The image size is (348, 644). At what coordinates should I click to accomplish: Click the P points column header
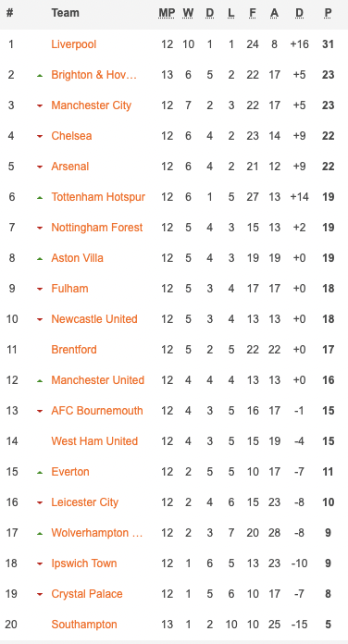pos(328,13)
